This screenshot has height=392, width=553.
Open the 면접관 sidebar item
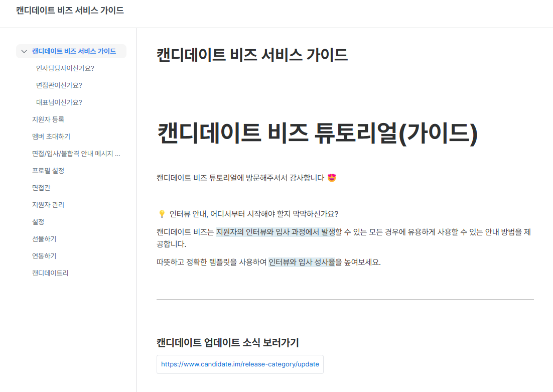41,188
